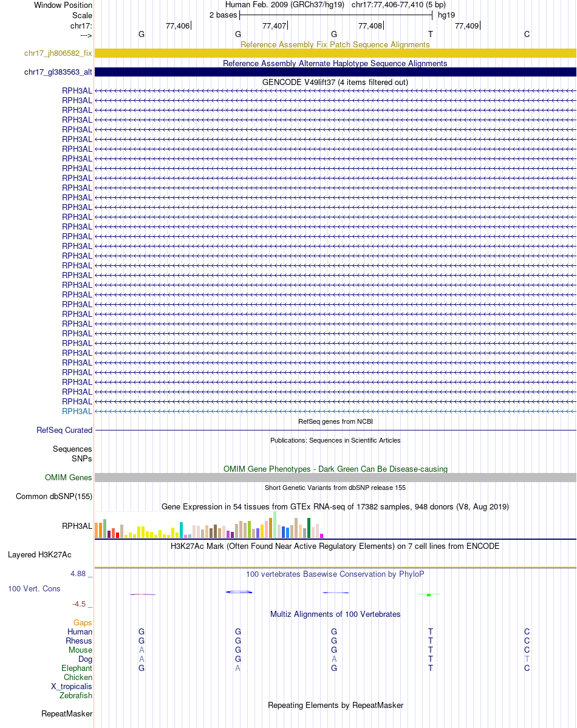577x728 pixels.
Task: Click the tallest light-green GTEx expression bar
Action: click(275, 525)
